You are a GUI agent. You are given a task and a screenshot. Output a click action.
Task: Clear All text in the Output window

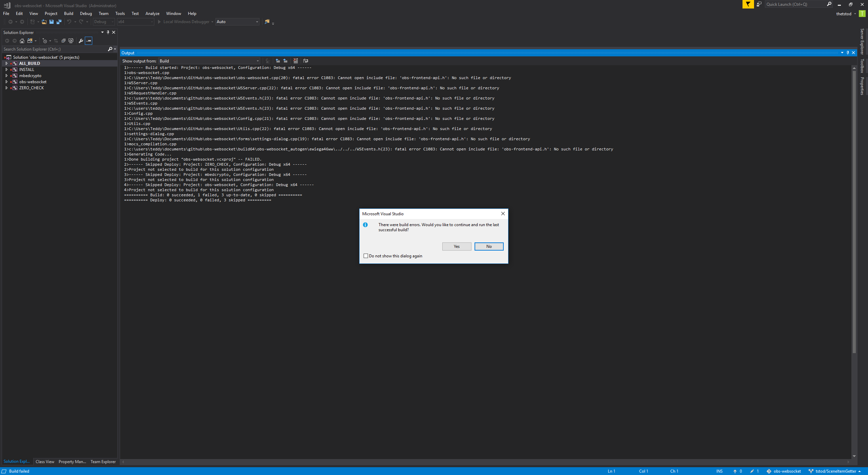[295, 61]
